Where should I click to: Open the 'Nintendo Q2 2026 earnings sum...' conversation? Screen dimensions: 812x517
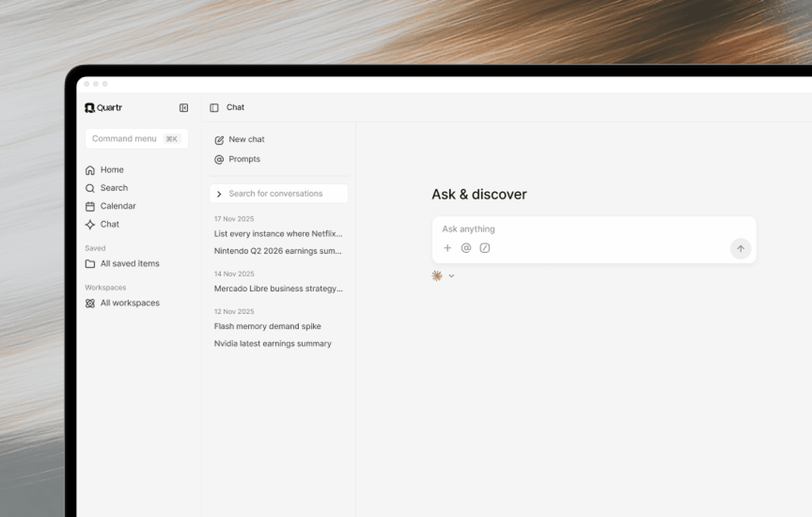[x=278, y=251]
